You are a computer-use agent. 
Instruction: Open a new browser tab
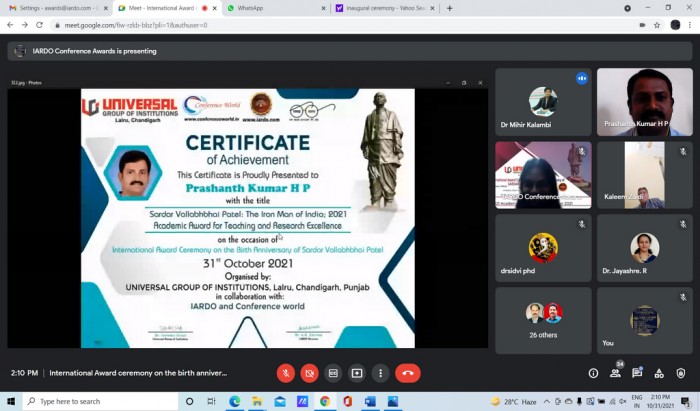[x=450, y=8]
